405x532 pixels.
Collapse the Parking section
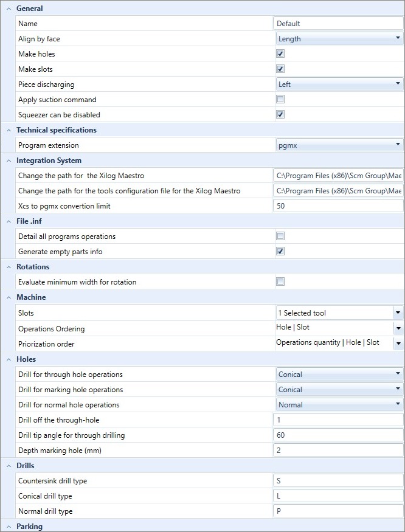click(9, 527)
